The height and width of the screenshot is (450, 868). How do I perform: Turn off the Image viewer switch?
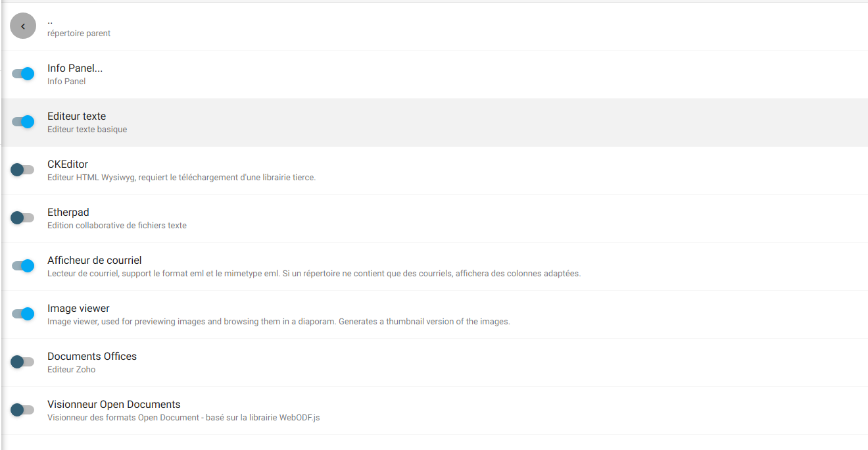coord(23,314)
